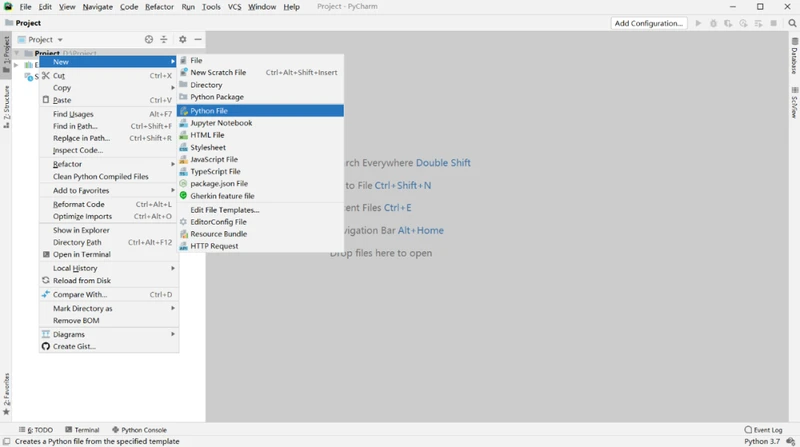Click the Resource Bundle icon

pos(184,234)
